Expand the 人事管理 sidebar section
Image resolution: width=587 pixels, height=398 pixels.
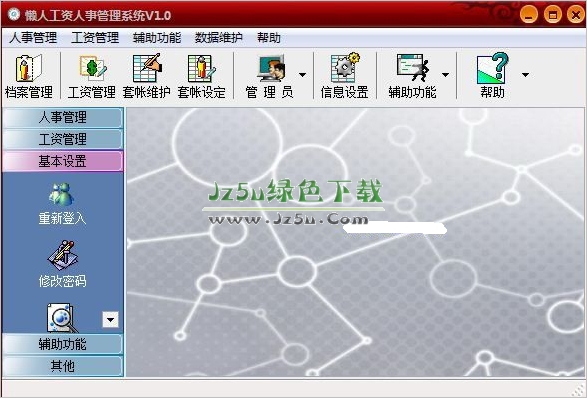point(63,118)
